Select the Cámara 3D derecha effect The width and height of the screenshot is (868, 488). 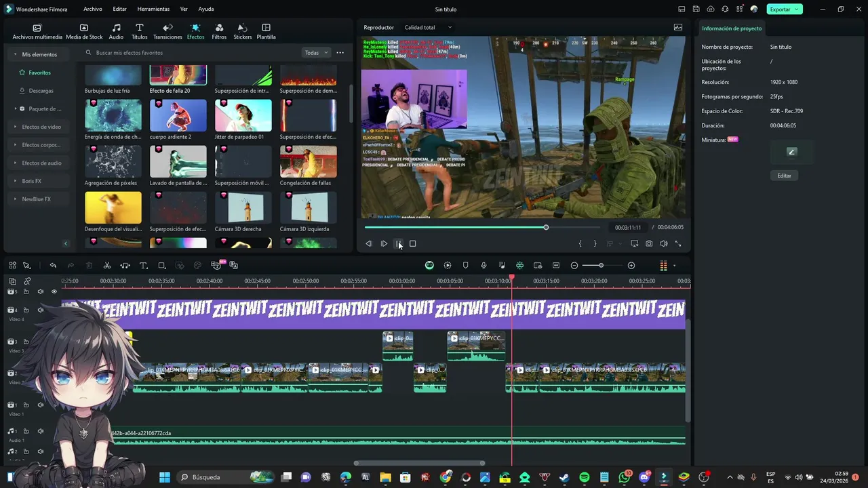point(243,207)
